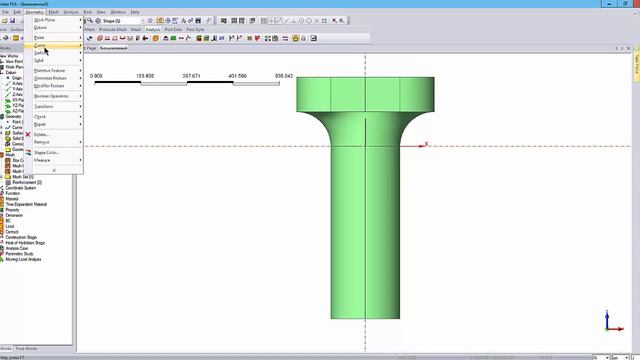Image resolution: width=640 pixels, height=360 pixels.
Task: Select Analysis Case tree item
Action: click(17, 248)
